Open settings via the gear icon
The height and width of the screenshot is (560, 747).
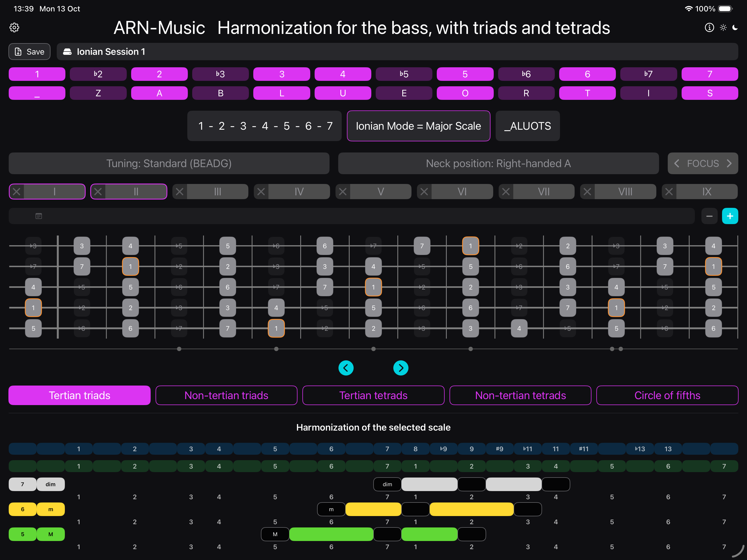click(x=14, y=27)
